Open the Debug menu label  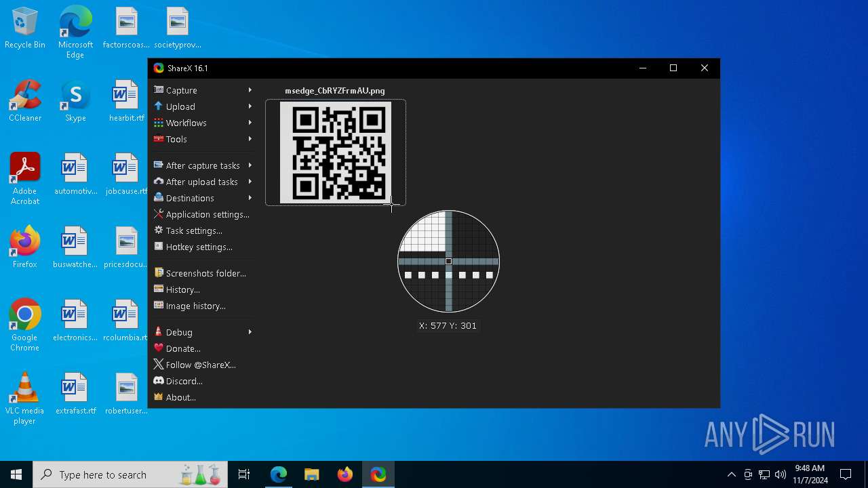click(x=179, y=332)
